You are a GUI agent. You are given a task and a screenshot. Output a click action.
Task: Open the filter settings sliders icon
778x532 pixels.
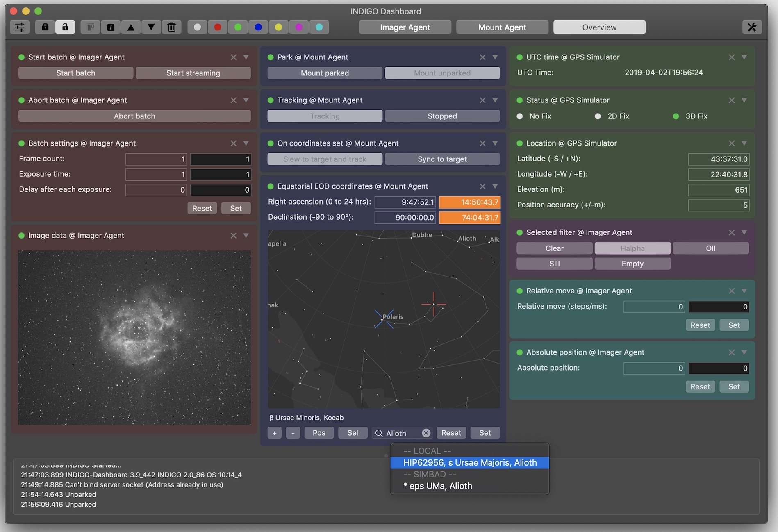coord(19,27)
